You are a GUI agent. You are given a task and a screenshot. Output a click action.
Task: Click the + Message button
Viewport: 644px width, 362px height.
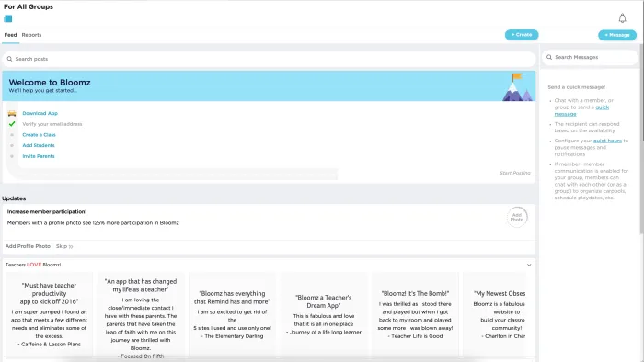coord(617,35)
